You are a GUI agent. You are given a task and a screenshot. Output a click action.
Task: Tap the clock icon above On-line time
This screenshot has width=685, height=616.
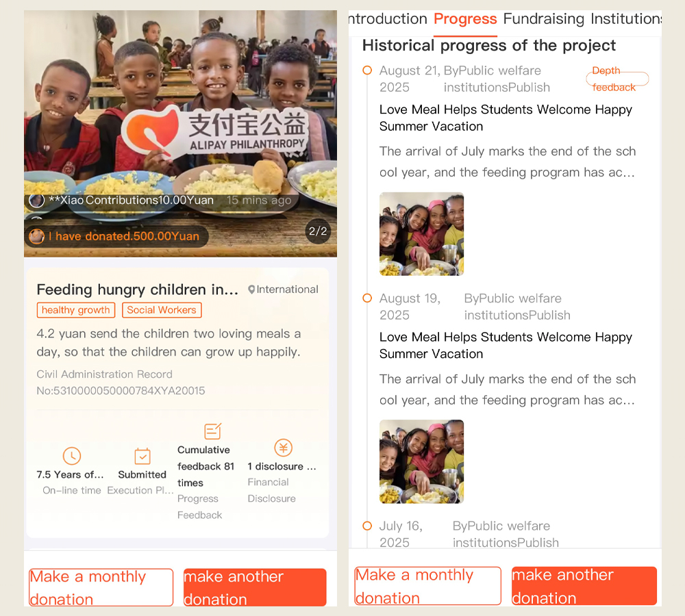(72, 456)
